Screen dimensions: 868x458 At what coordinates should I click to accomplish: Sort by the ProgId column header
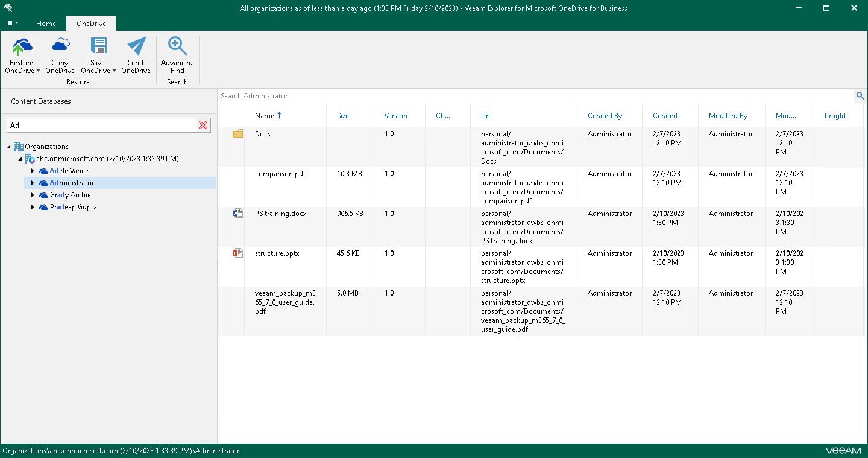click(835, 116)
